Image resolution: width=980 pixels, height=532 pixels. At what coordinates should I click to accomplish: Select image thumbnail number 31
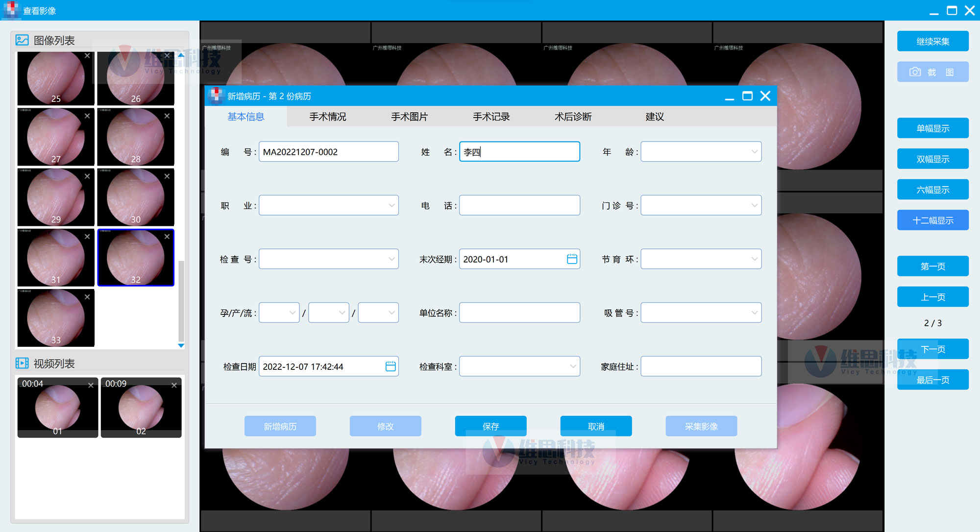point(56,258)
